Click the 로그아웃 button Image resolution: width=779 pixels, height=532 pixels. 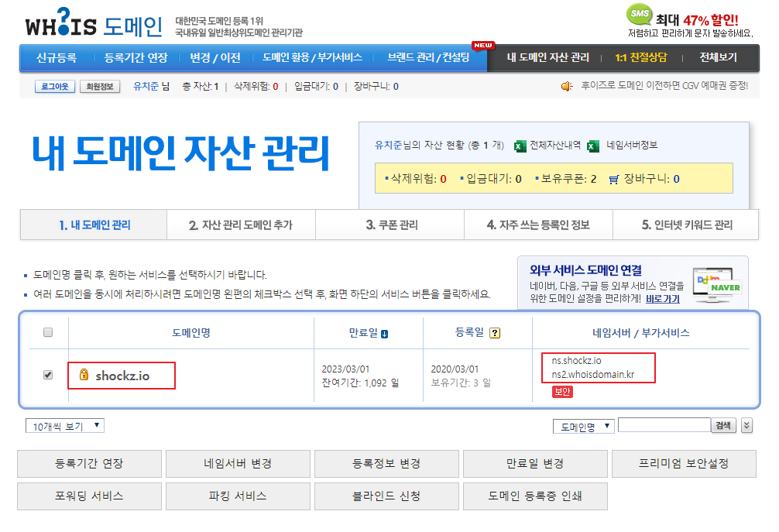(54, 87)
